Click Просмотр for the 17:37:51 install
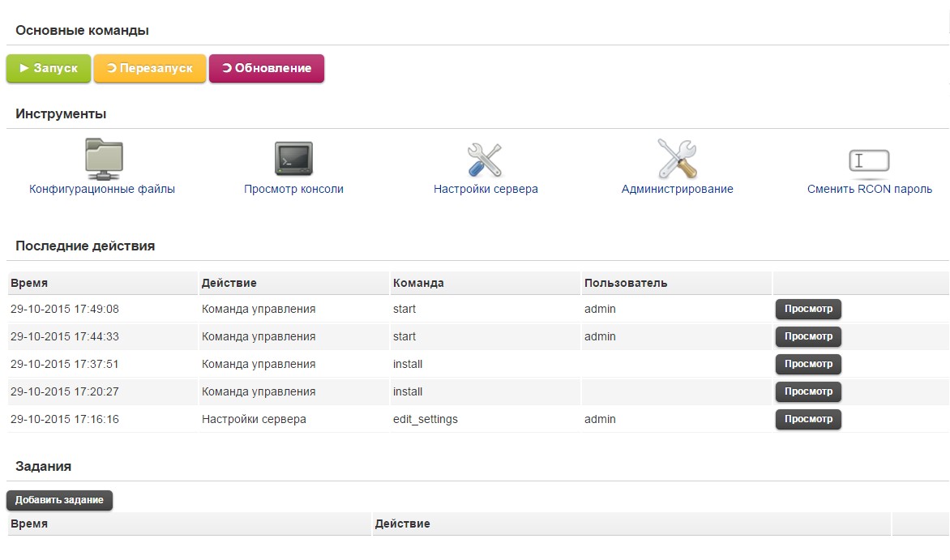This screenshot has width=950, height=560. 808,364
